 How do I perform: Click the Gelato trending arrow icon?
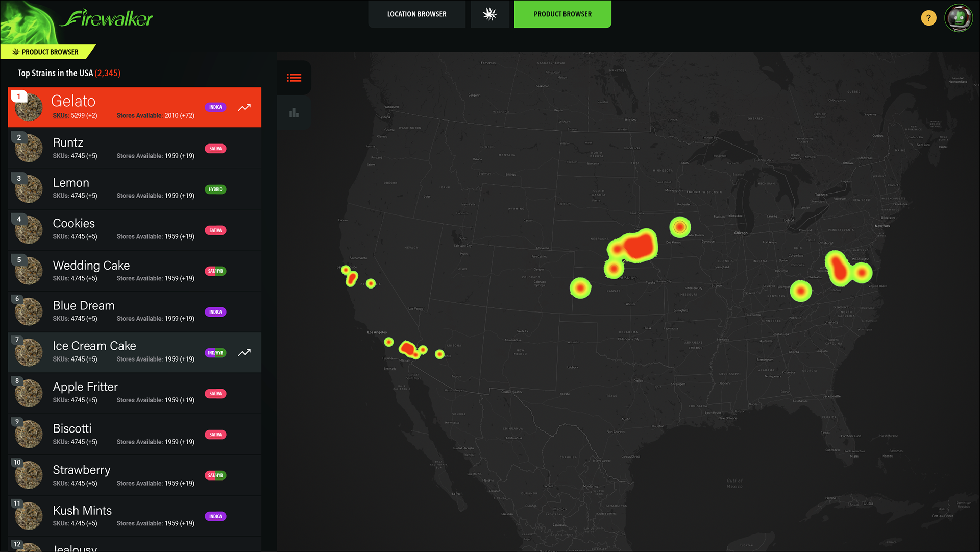(244, 107)
